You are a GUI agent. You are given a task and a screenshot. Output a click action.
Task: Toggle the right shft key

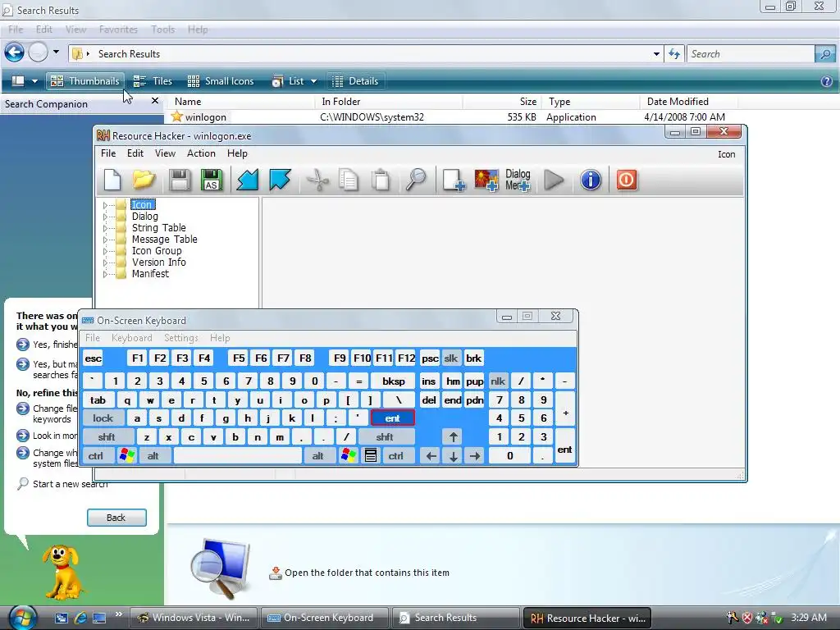tap(385, 436)
